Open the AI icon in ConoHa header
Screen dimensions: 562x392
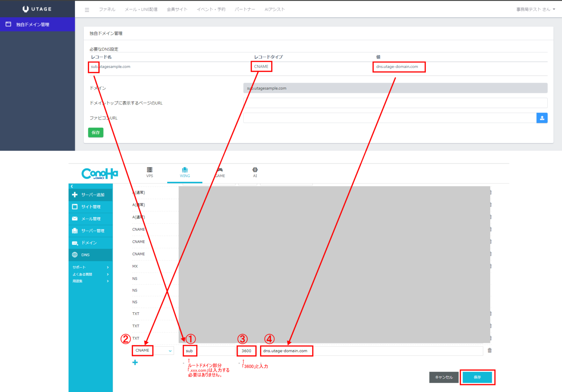(x=255, y=172)
